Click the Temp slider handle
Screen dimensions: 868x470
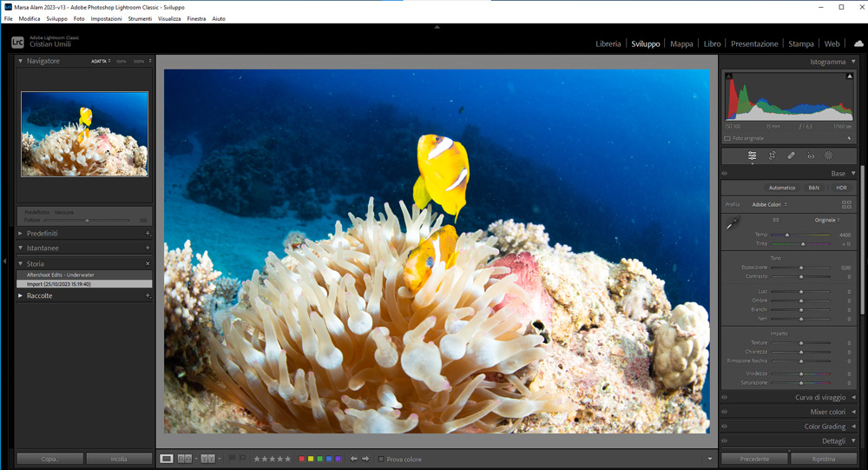coord(787,235)
